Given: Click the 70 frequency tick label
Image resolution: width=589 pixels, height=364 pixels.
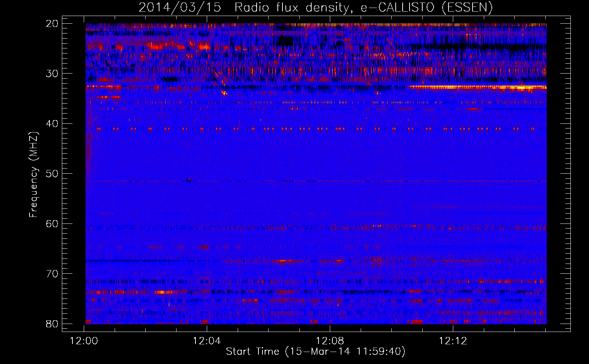Looking at the screenshot, I should 52,274.
